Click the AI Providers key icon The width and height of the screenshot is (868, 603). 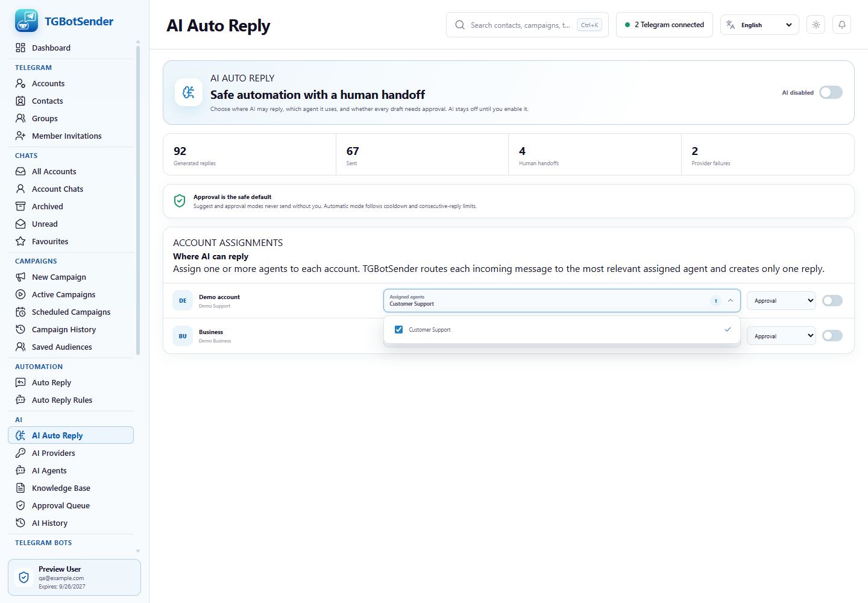[x=20, y=453]
